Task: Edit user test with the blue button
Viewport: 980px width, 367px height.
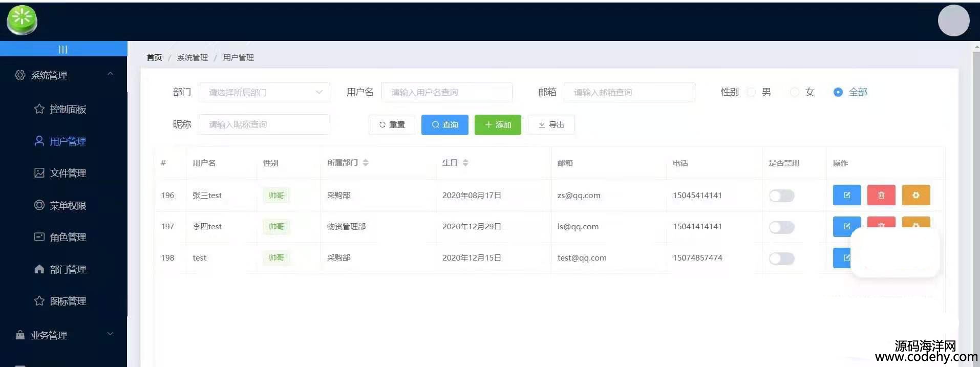Action: click(842, 257)
